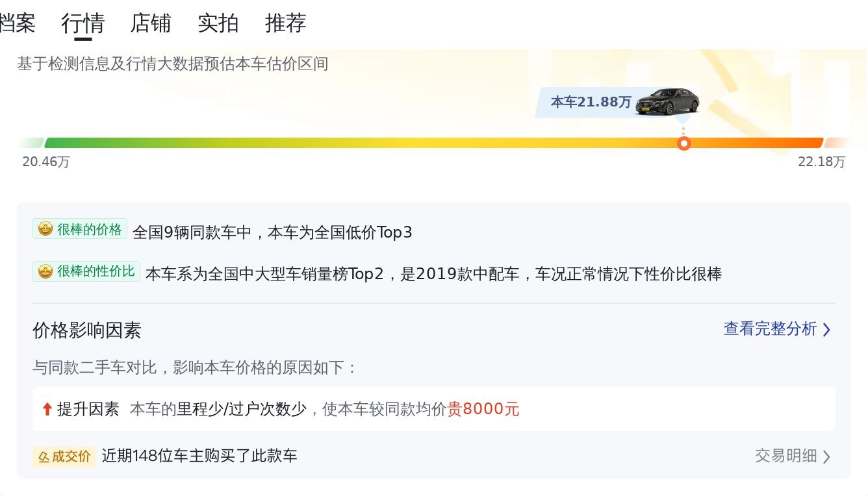Screen dimensions: 868x496
Task: Open 查看完整分析 link
Action: click(770, 329)
